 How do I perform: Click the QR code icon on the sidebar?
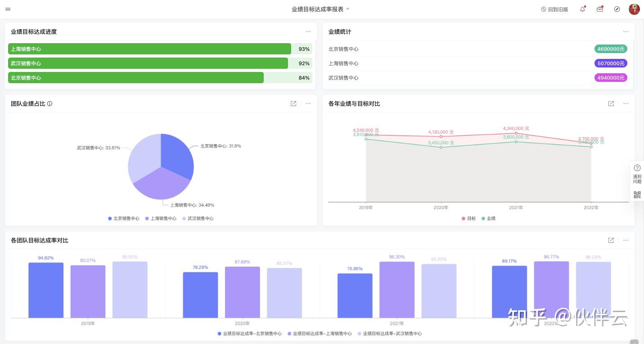pyautogui.click(x=637, y=195)
